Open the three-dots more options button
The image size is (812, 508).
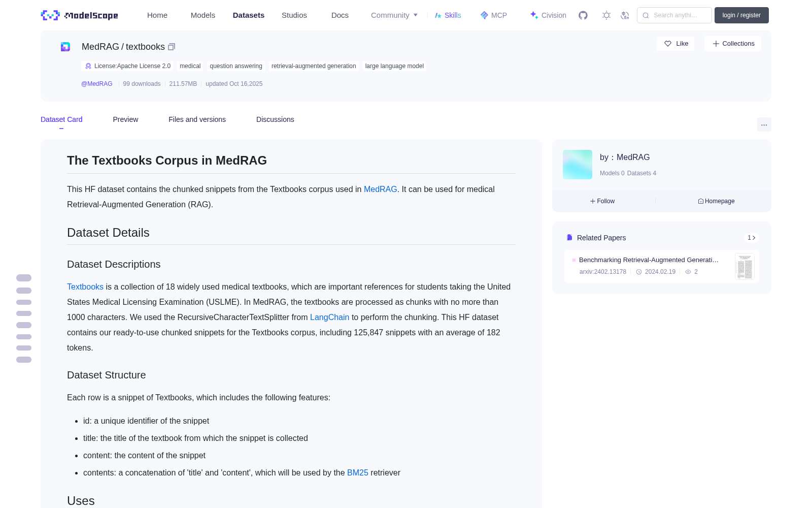764,124
